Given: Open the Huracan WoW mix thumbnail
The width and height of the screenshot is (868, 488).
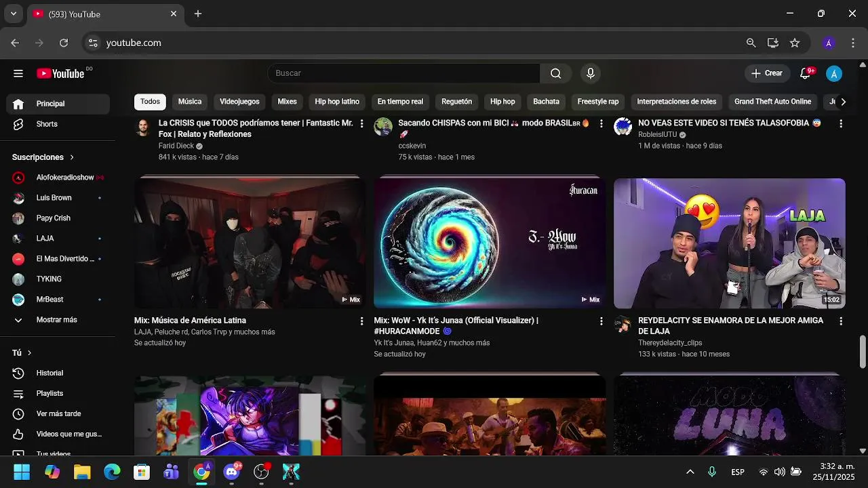Looking at the screenshot, I should coord(490,243).
